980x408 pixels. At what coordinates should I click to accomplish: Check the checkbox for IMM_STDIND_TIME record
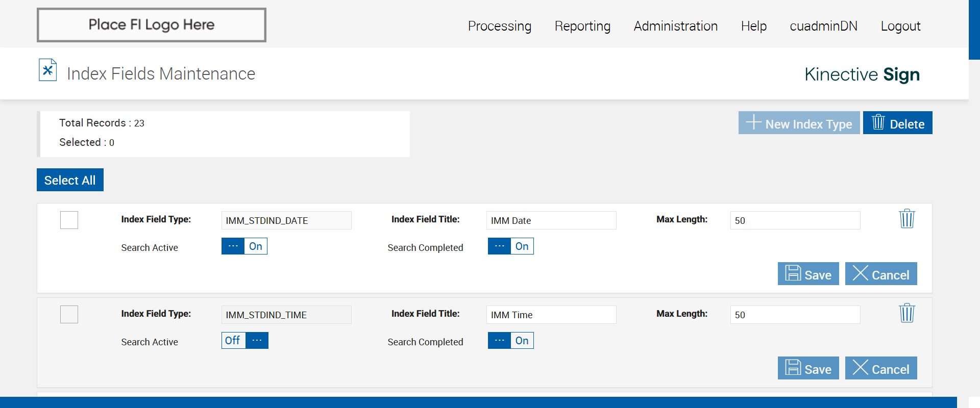[x=69, y=314]
